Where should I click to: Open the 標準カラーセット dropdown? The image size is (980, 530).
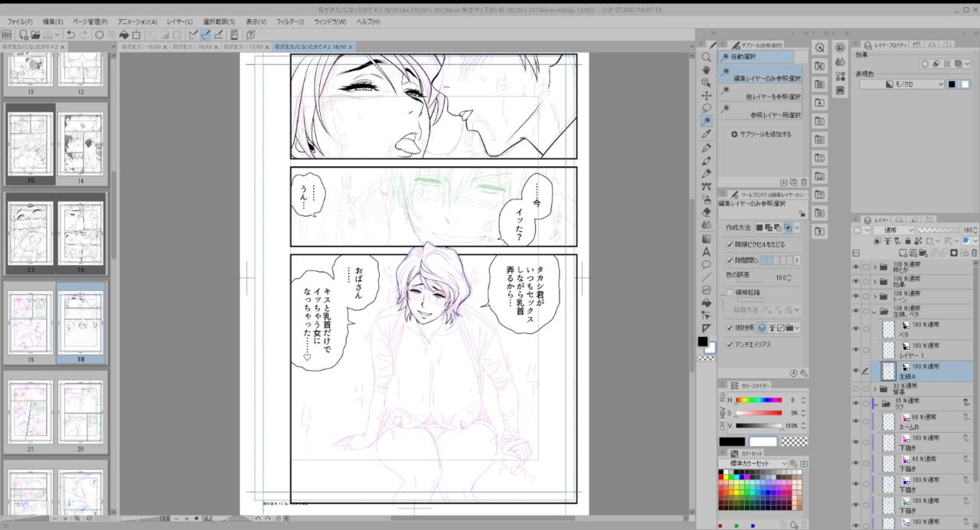(754, 463)
